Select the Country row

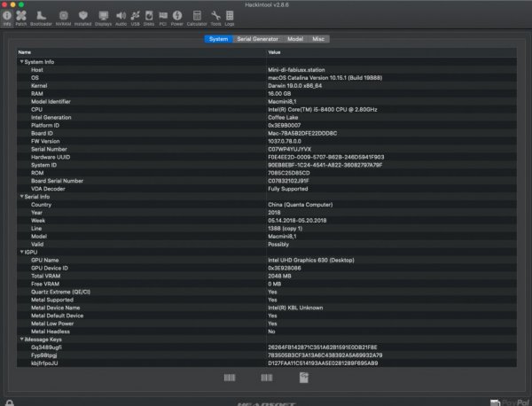coord(267,205)
